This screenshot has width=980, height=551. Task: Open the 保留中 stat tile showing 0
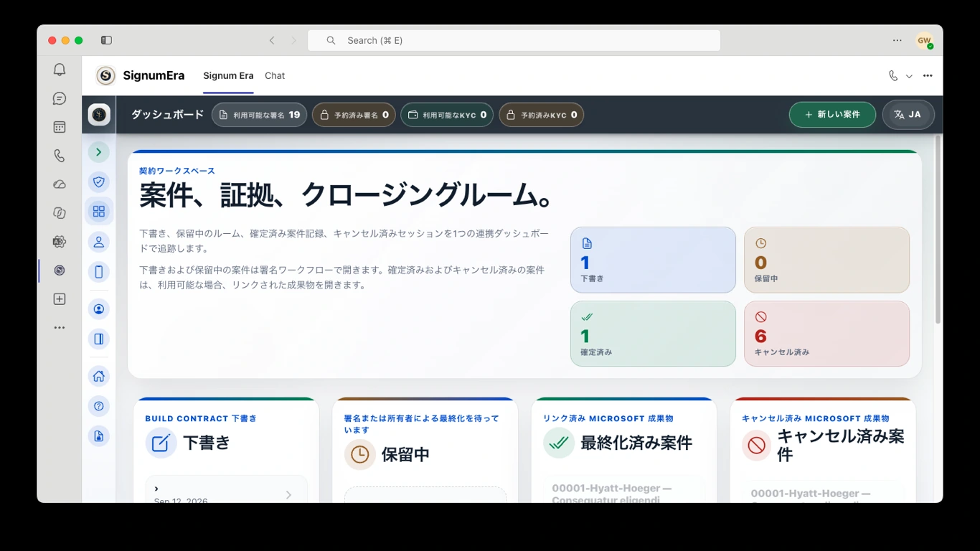pos(826,260)
